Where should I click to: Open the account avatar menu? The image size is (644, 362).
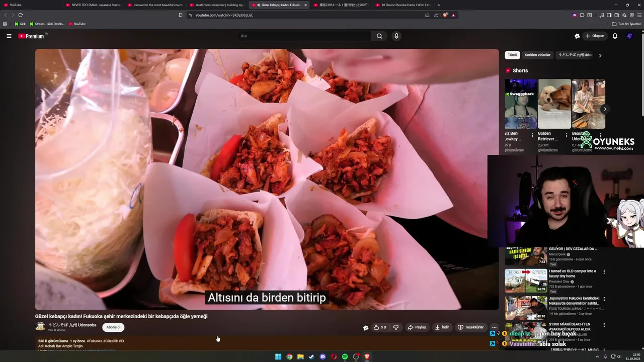coord(629,36)
